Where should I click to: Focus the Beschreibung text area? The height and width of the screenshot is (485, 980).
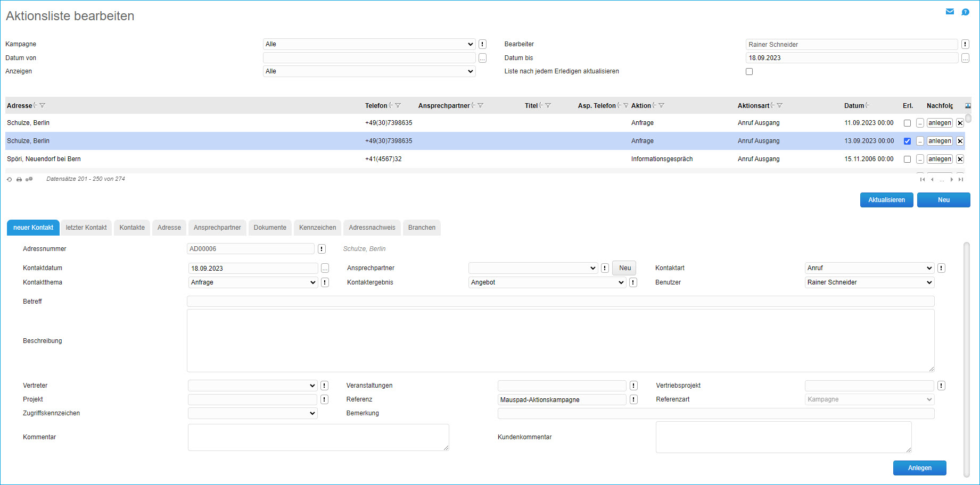[561, 341]
